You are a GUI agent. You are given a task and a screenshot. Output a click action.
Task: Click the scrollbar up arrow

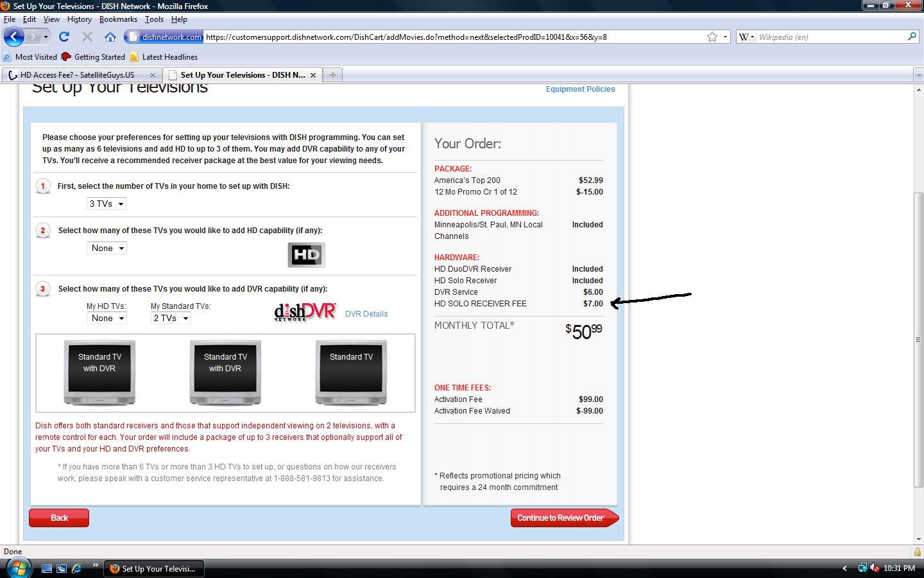tap(918, 89)
